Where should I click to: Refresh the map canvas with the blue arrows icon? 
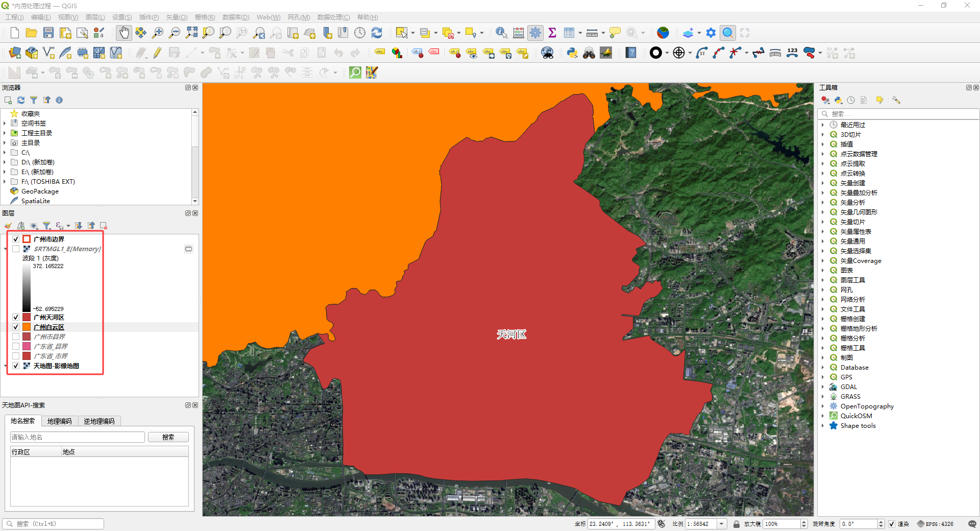377,33
